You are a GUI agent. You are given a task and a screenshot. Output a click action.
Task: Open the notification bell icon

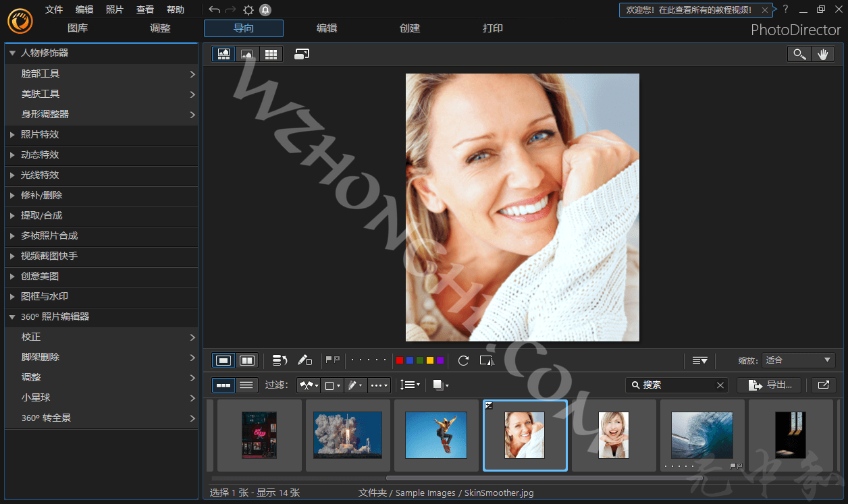click(x=265, y=9)
